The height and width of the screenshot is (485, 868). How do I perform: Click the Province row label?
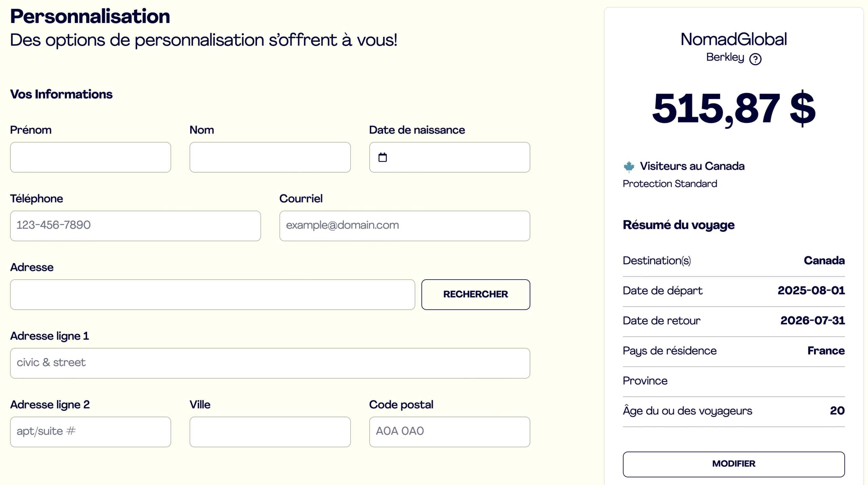(x=645, y=381)
